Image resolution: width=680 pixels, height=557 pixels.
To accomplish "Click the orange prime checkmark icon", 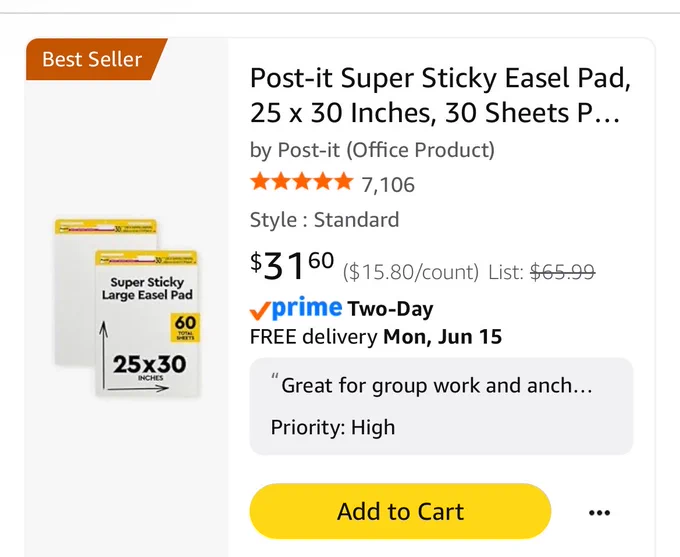I will tap(260, 310).
